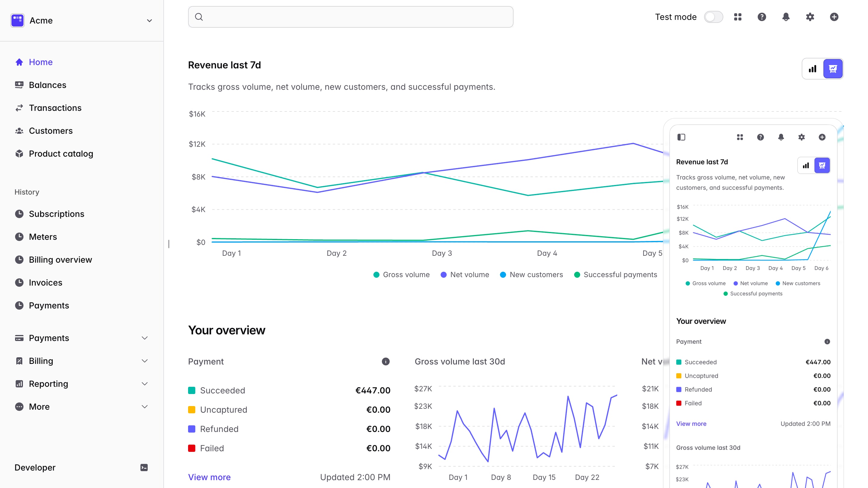Open settings gear in top bar

(810, 17)
